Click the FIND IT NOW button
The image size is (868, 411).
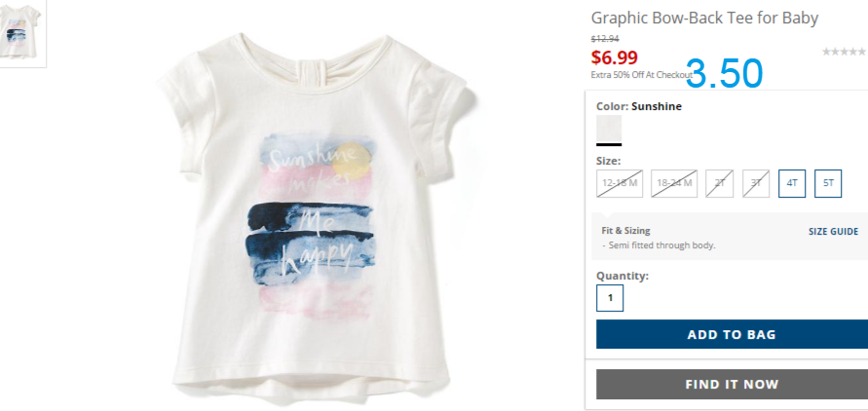(732, 384)
